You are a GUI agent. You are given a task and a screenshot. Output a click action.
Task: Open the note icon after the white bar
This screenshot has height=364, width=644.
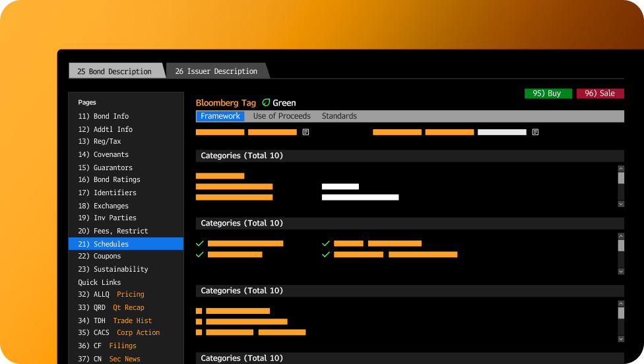click(x=535, y=132)
